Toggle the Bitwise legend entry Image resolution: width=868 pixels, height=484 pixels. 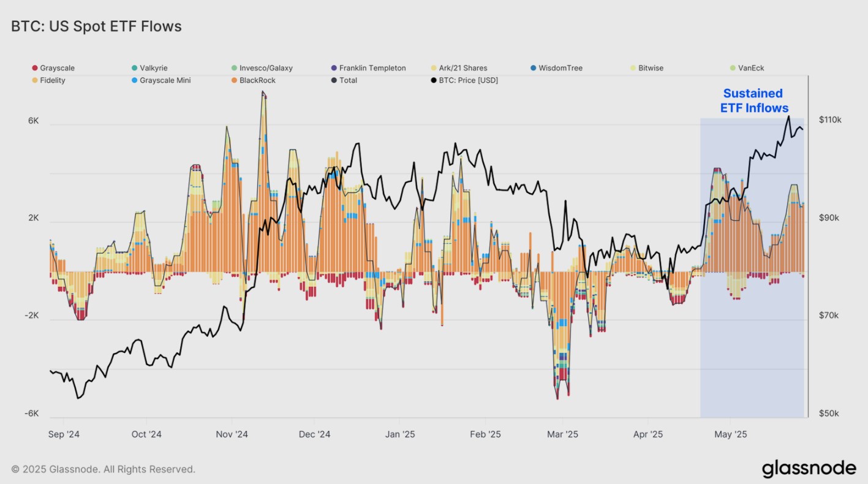646,68
